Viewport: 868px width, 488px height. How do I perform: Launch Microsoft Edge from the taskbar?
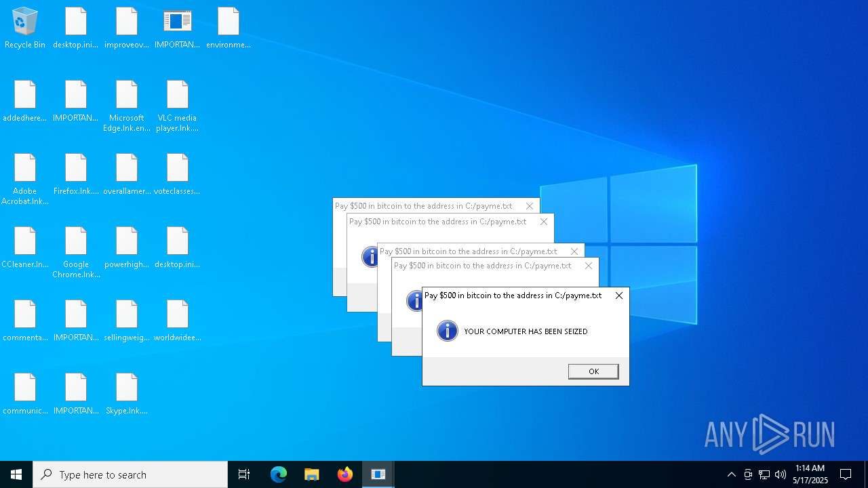(x=279, y=474)
